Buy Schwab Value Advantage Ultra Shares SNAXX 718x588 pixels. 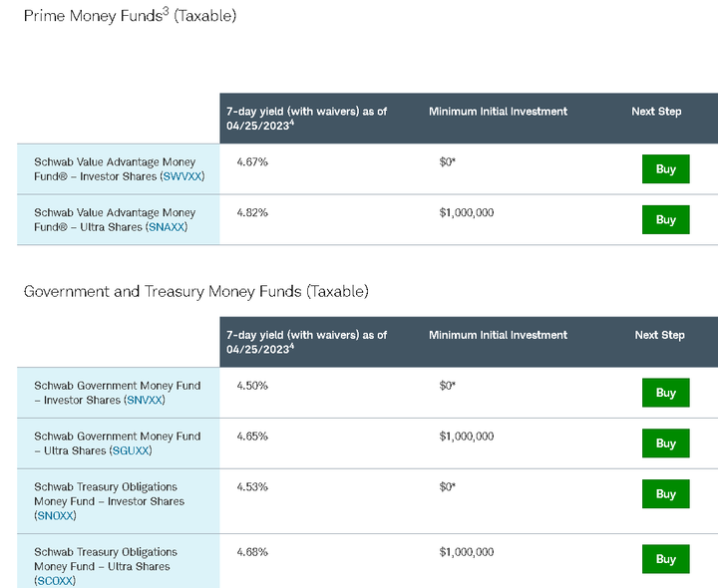point(665,219)
